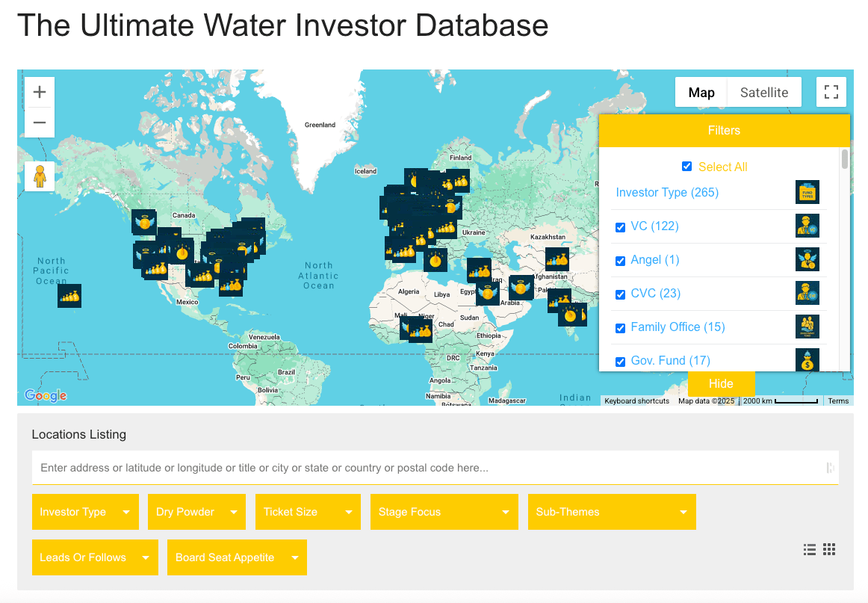Click the Greenland label on the map
The image size is (868, 603).
coord(320,125)
